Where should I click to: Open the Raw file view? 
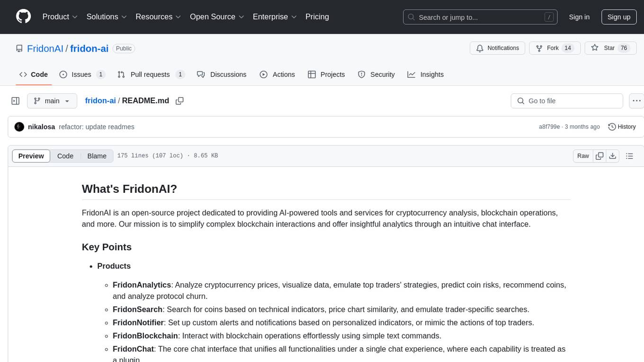pos(583,156)
